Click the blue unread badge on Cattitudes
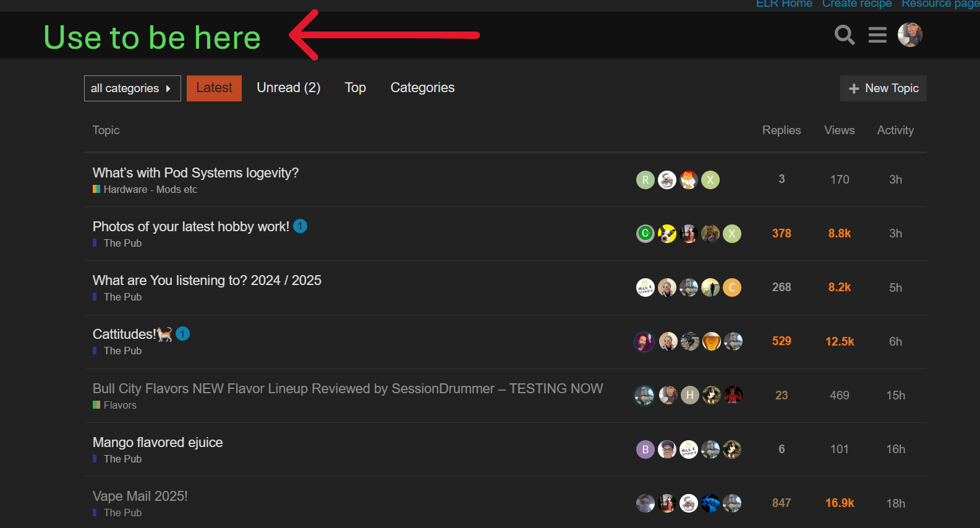 (x=182, y=334)
